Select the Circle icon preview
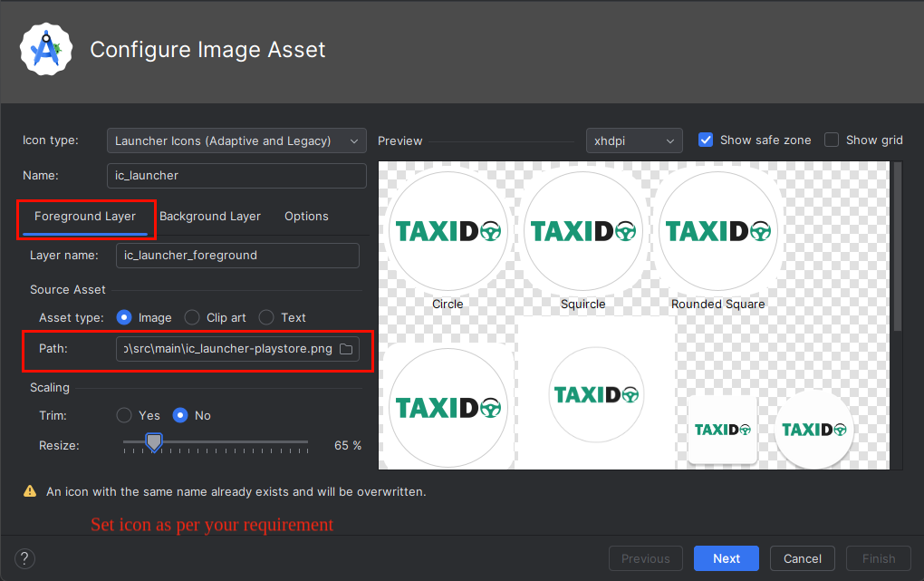Viewport: 924px width, 581px height. [x=448, y=231]
